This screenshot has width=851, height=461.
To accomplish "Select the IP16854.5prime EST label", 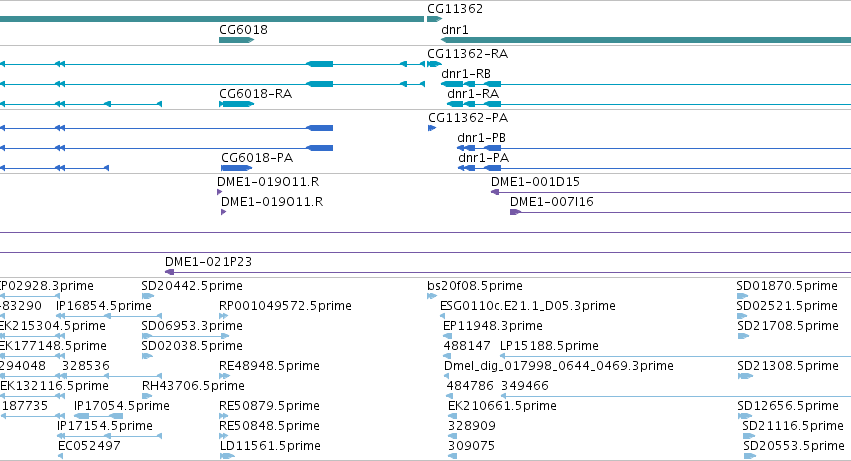I will coord(104,306).
